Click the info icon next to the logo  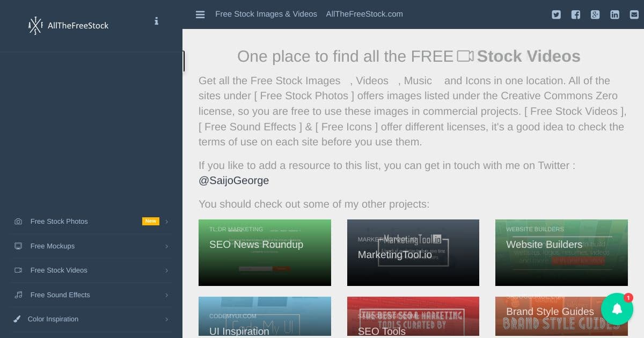point(156,21)
